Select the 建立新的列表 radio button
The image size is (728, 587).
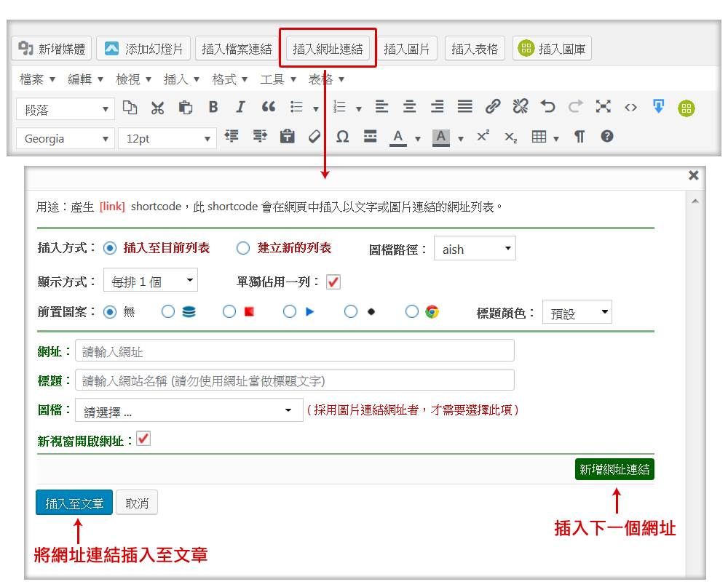pyautogui.click(x=242, y=247)
